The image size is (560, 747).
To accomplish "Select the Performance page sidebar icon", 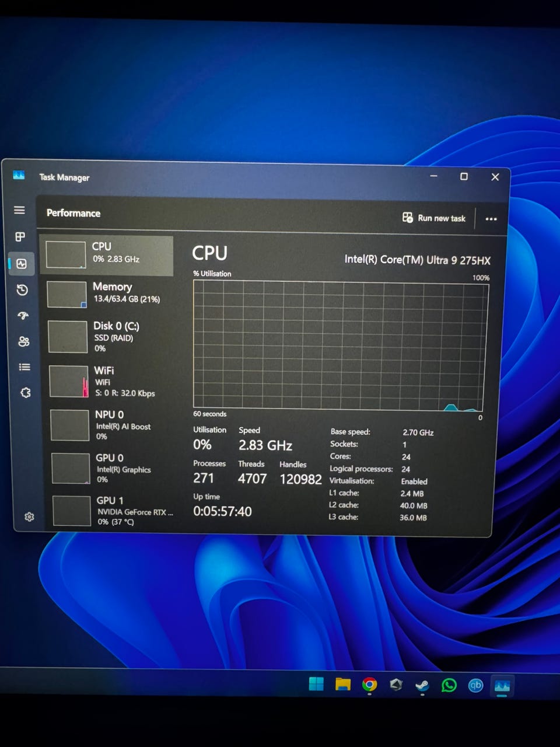I will point(22,264).
